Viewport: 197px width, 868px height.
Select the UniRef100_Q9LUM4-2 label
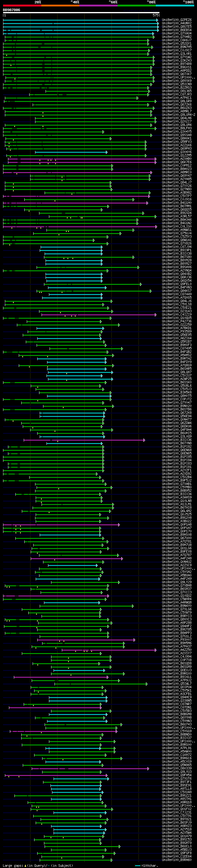click(x=179, y=115)
